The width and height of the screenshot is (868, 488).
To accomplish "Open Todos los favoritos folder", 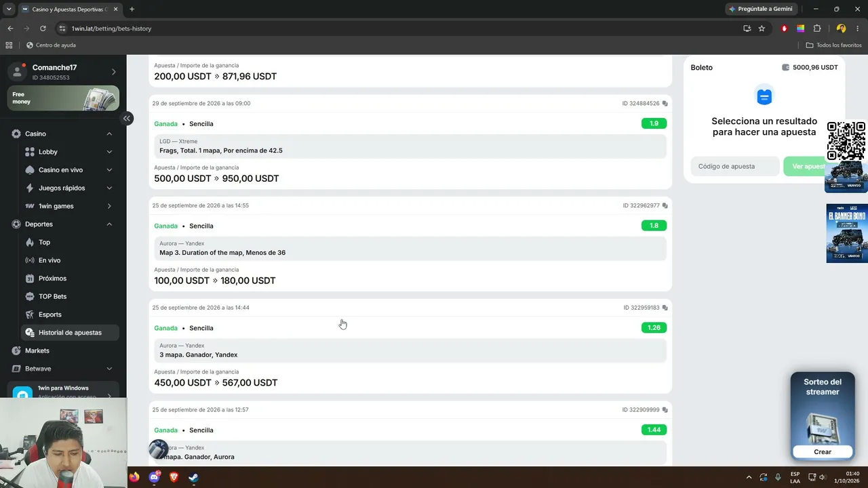I will click(833, 45).
